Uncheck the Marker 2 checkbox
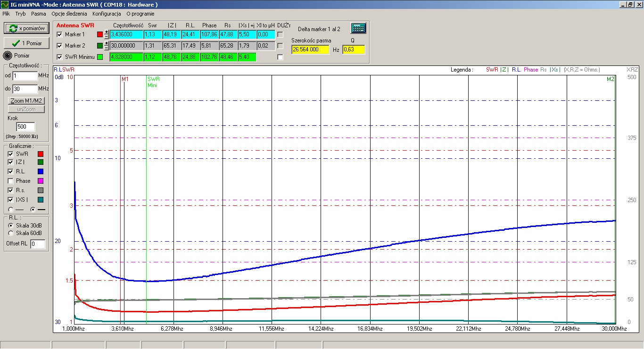This screenshot has height=349, width=644. pos(59,46)
